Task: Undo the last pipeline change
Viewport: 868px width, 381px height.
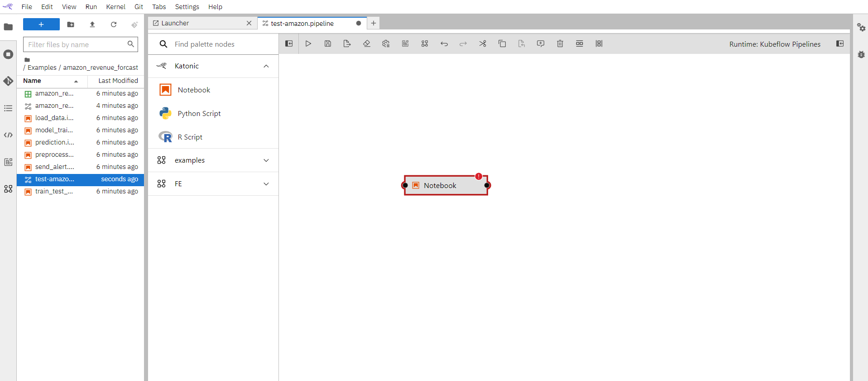Action: coord(444,43)
